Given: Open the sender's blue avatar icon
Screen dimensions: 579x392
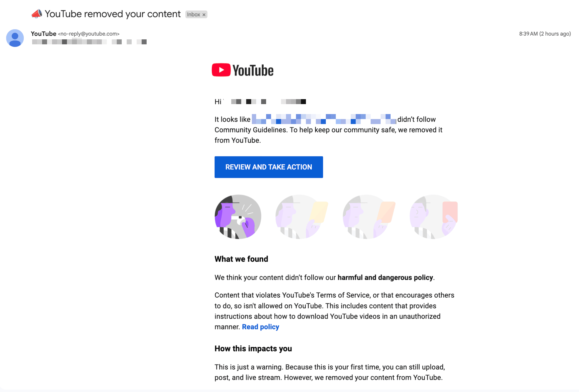Looking at the screenshot, I should pyautogui.click(x=15, y=38).
